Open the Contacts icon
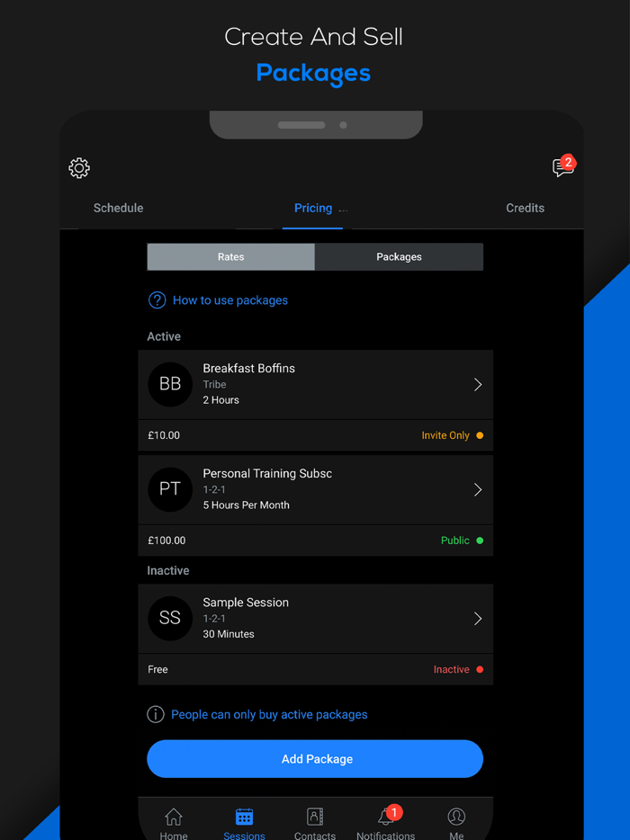This screenshot has height=840, width=630. tap(315, 817)
